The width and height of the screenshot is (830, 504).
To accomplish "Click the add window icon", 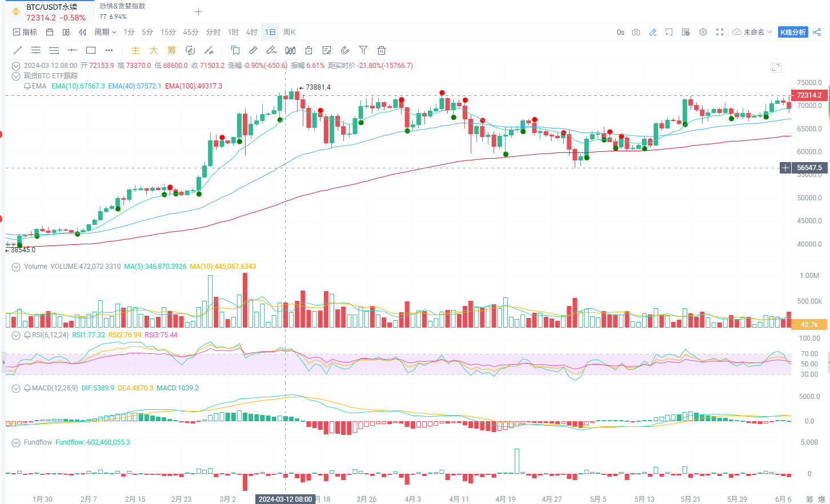I will click(669, 33).
